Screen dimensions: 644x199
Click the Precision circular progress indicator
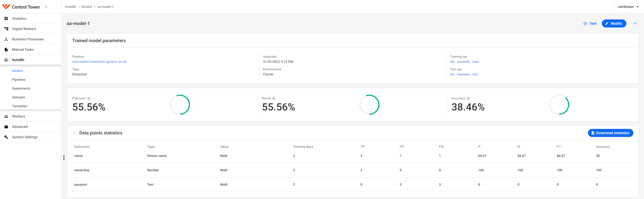[x=180, y=105]
